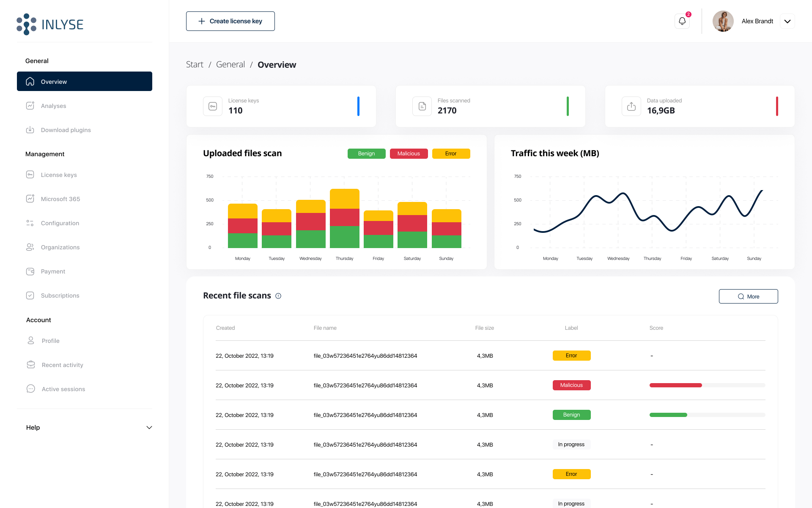Select the Configuration sidebar icon
Image resolution: width=812 pixels, height=508 pixels.
[x=30, y=223]
